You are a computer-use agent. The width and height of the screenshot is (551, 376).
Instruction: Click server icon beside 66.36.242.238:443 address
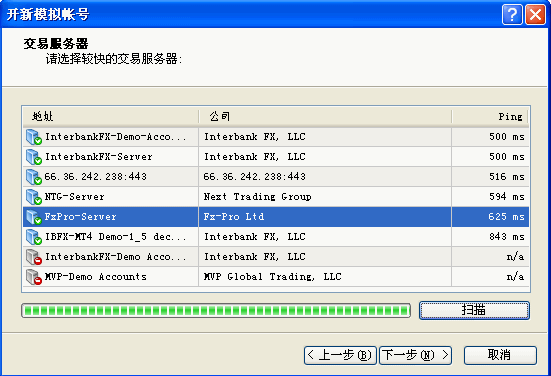click(34, 177)
